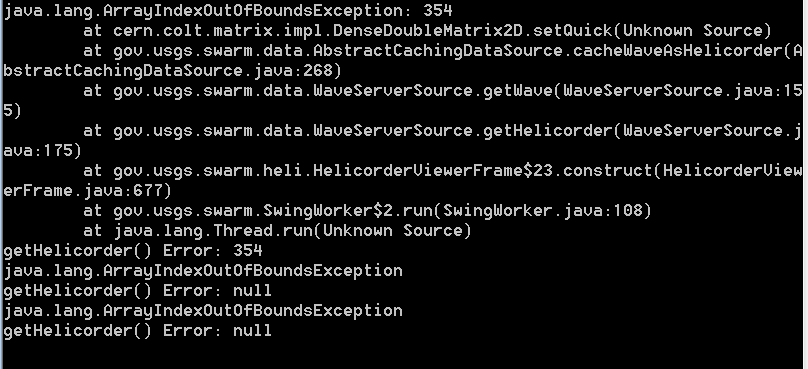
Task: Click the SwingWorker$2.run stack trace line
Action: pos(367,211)
